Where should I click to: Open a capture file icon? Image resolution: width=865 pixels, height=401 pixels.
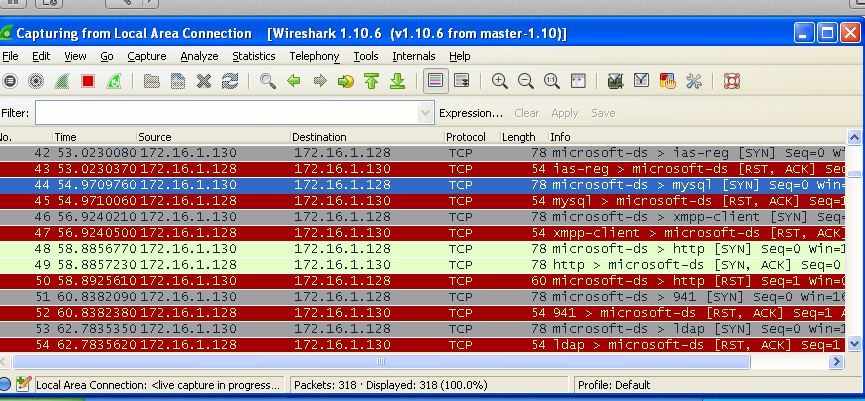coord(152,81)
